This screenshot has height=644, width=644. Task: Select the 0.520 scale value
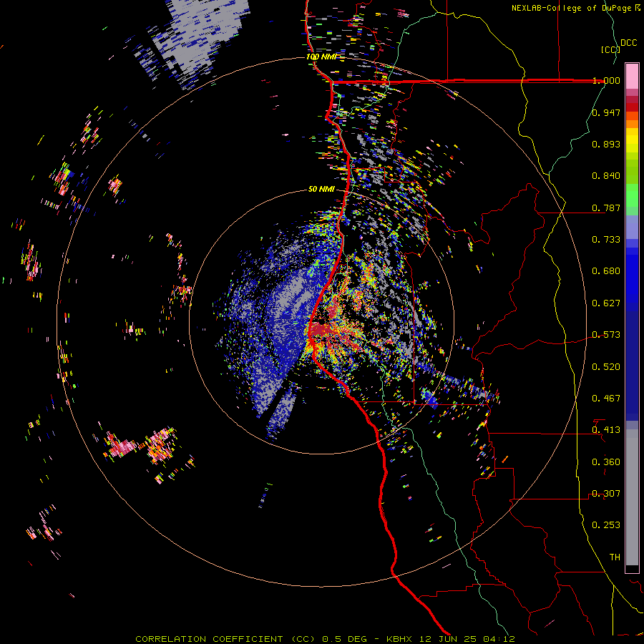(606, 367)
